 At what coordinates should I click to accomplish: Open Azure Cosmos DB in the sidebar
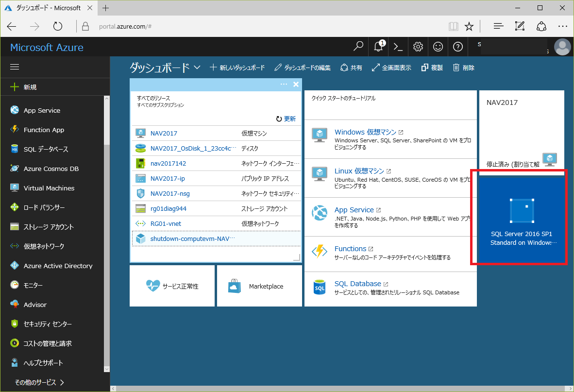point(52,169)
